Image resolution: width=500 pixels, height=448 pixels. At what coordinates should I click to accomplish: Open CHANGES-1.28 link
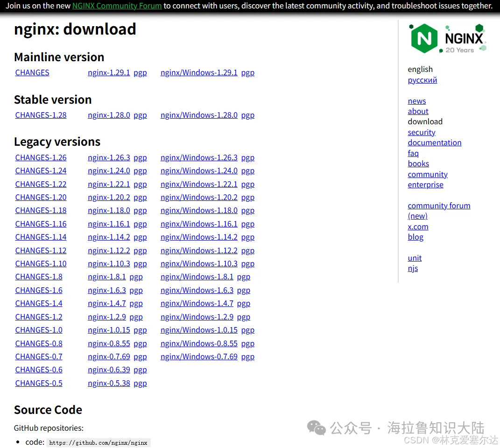(41, 115)
